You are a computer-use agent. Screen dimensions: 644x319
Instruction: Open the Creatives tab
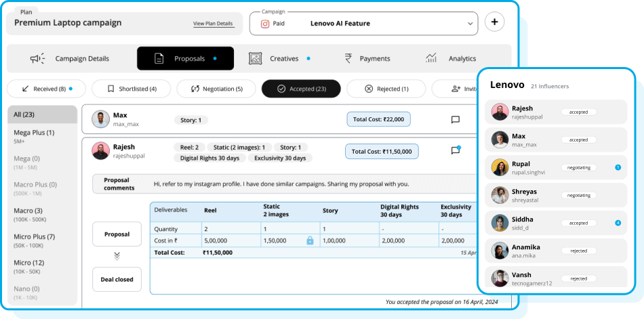pos(279,59)
